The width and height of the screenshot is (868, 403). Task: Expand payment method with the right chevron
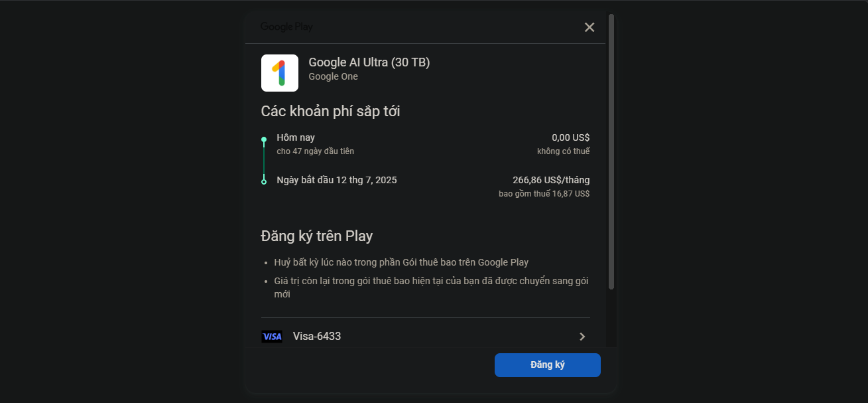coord(582,337)
